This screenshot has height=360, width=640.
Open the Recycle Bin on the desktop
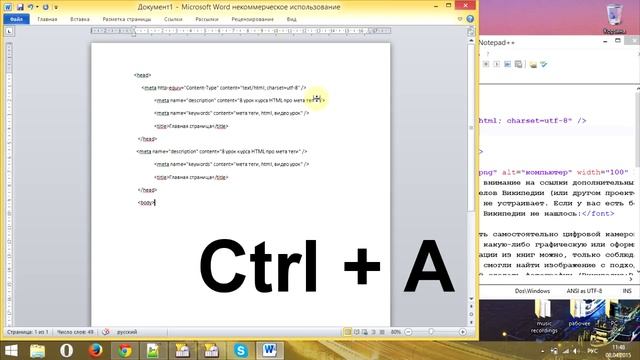614,18
